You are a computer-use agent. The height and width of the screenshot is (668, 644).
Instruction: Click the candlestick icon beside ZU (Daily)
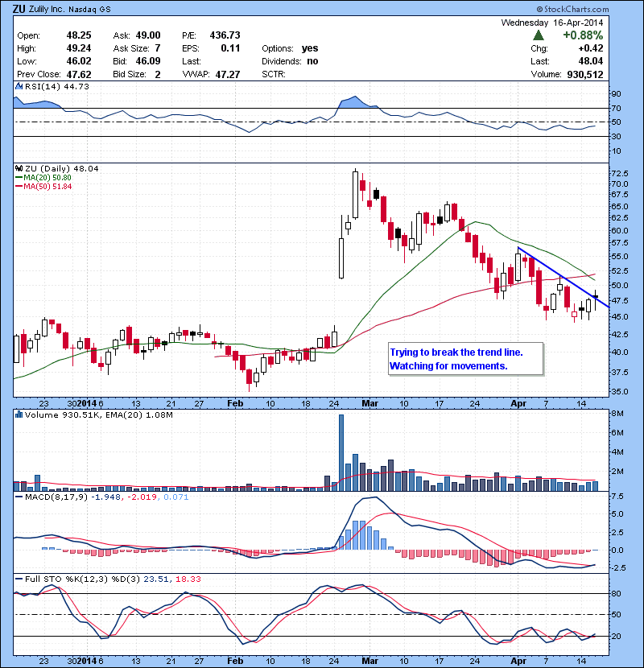pyautogui.click(x=19, y=169)
